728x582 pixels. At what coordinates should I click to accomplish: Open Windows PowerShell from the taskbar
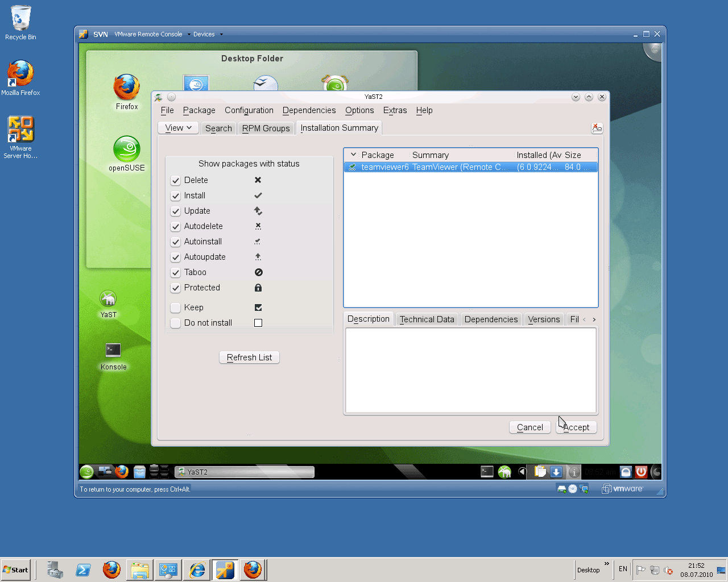pos(83,569)
